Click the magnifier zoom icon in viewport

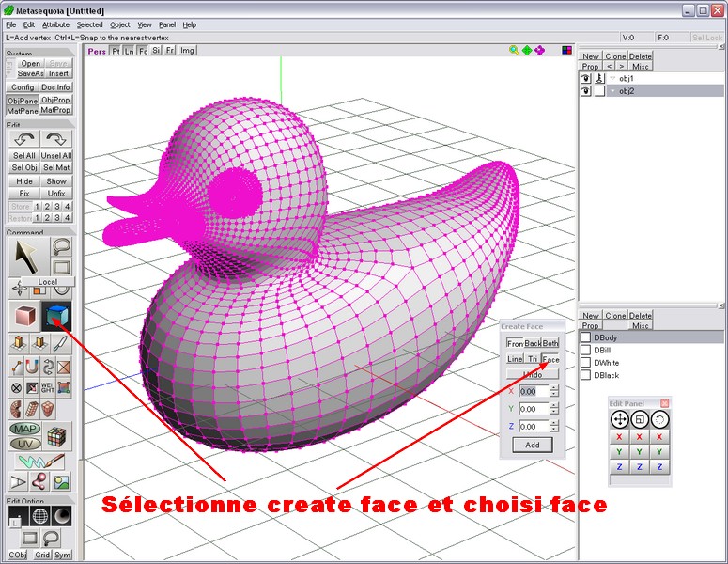[514, 51]
